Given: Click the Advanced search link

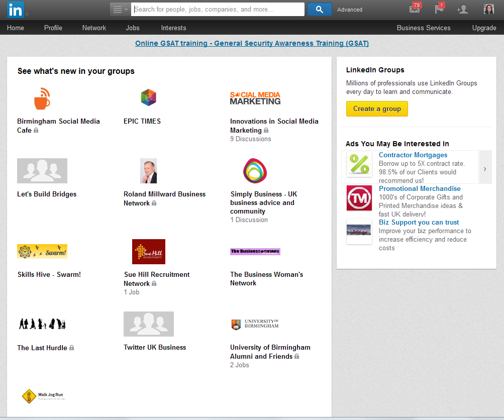Looking at the screenshot, I should (349, 10).
